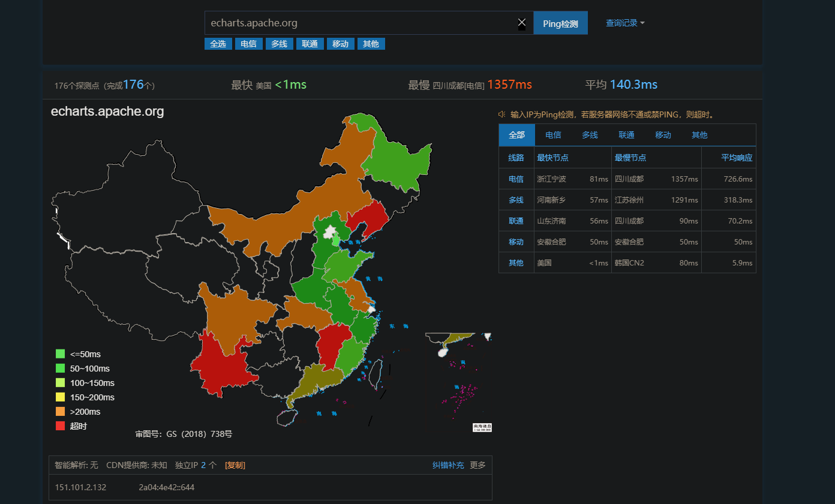Open the 电信 link in the table's 线路 column

coord(516,179)
